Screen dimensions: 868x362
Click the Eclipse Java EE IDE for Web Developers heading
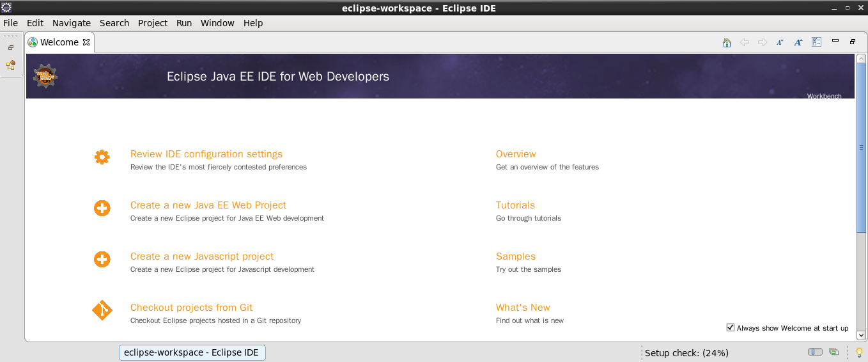[278, 77]
